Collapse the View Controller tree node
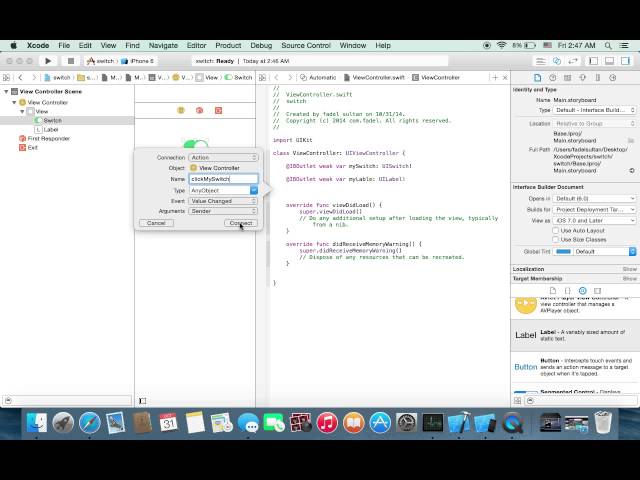640x480 pixels. click(x=14, y=102)
